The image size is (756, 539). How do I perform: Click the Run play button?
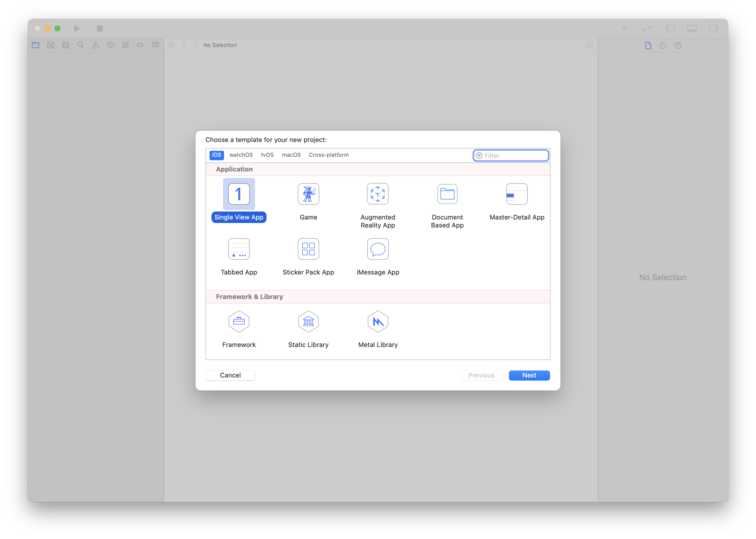coord(77,28)
